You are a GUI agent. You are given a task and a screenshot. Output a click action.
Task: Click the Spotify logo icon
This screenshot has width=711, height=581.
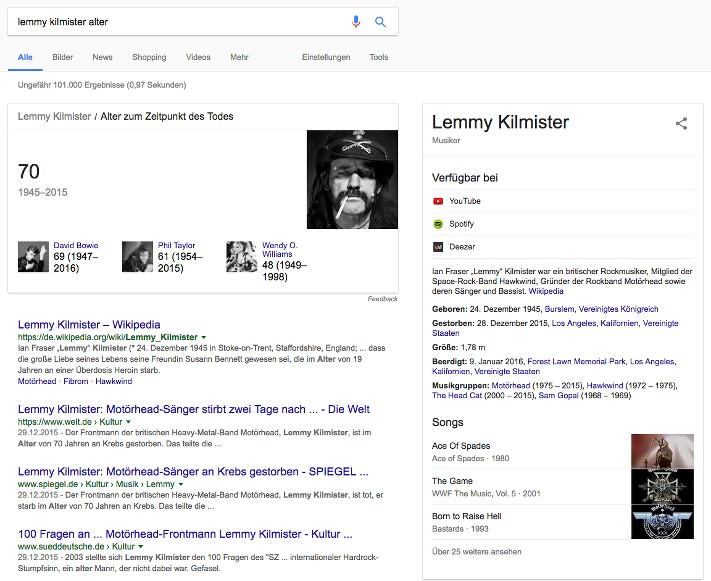click(438, 224)
